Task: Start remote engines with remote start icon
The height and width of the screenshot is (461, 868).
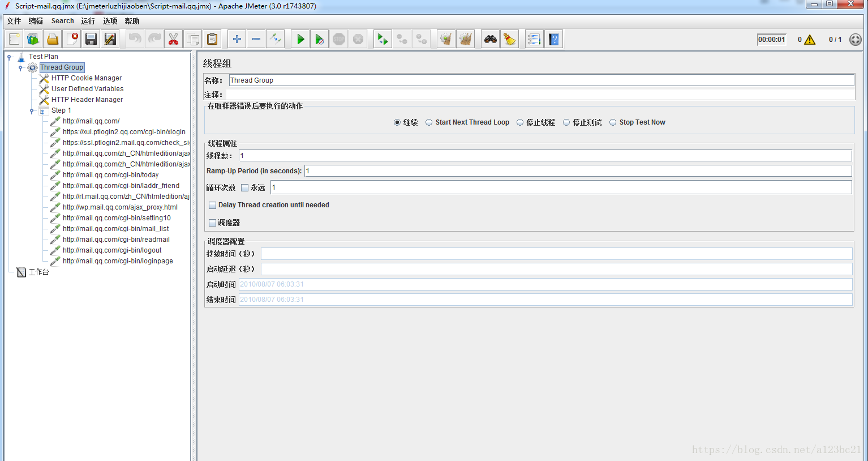Action: (x=383, y=39)
